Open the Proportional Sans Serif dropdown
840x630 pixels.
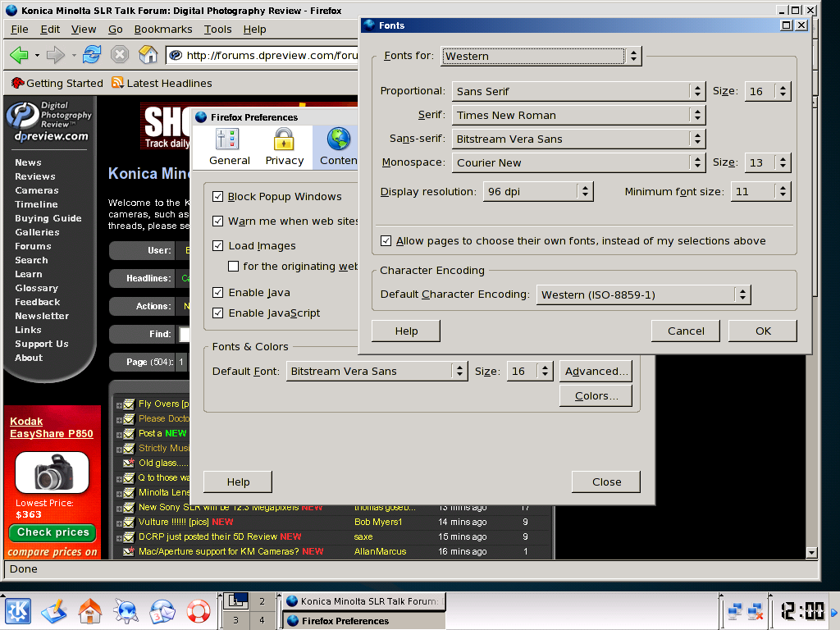coord(578,91)
